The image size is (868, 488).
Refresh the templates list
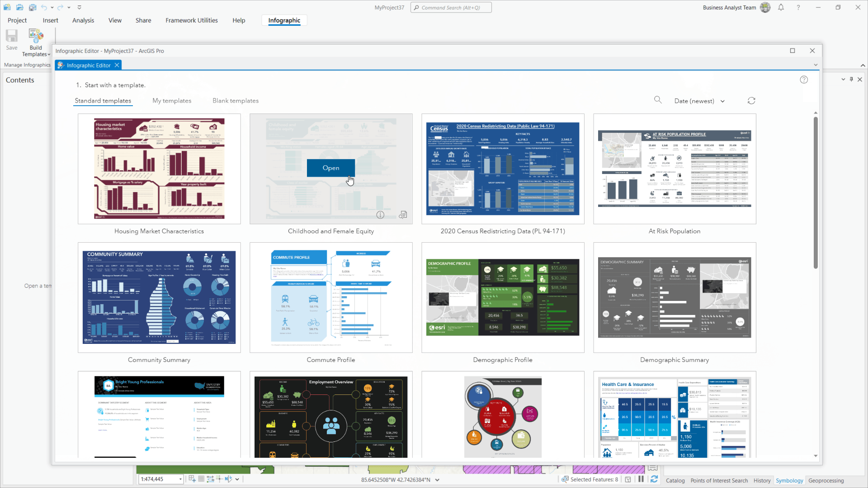point(752,100)
